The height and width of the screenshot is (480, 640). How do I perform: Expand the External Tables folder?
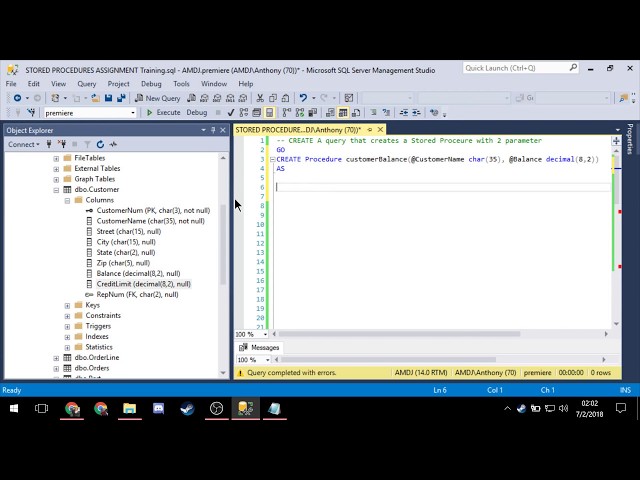56,169
